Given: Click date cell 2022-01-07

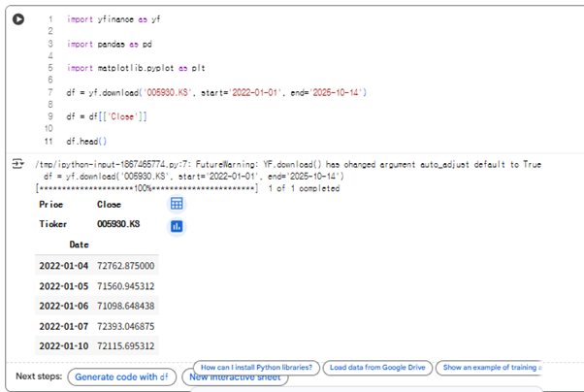Looking at the screenshot, I should click(x=64, y=326).
